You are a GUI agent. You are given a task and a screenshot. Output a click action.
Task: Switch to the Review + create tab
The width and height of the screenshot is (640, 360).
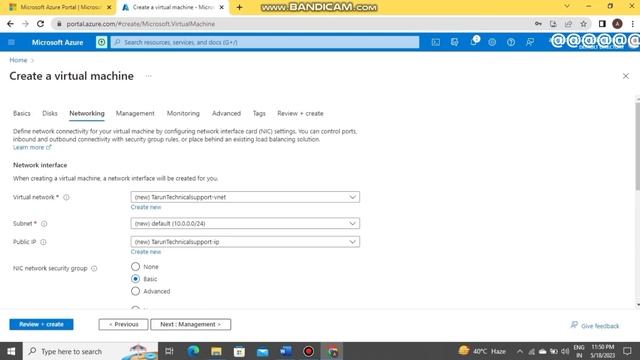pos(300,113)
